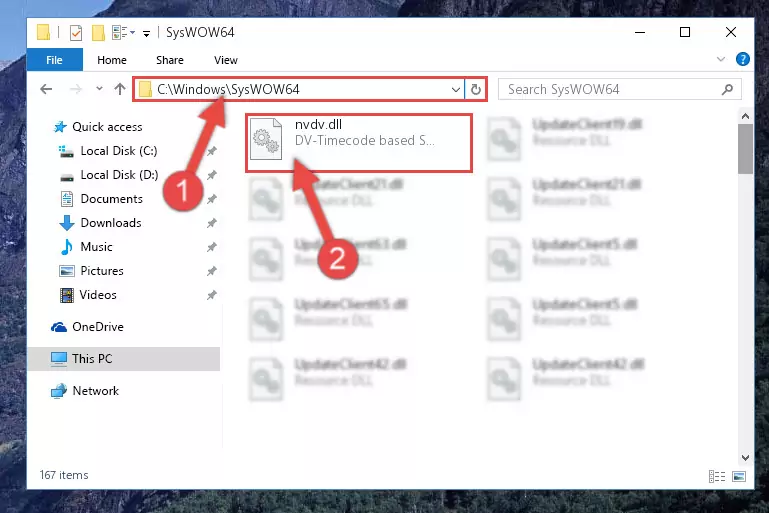Image resolution: width=769 pixels, height=513 pixels.
Task: Open Videos in sidebar
Action: point(98,295)
